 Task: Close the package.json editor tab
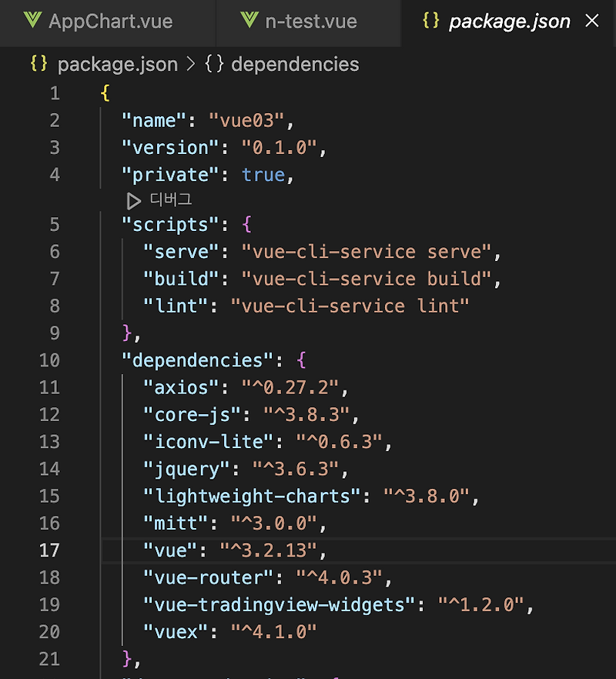[x=591, y=21]
